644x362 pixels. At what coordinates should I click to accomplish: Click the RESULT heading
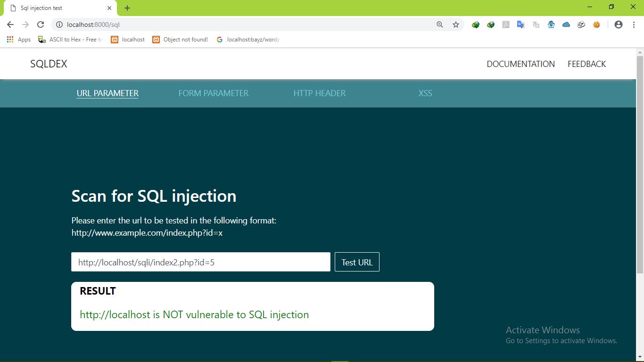coord(98,291)
